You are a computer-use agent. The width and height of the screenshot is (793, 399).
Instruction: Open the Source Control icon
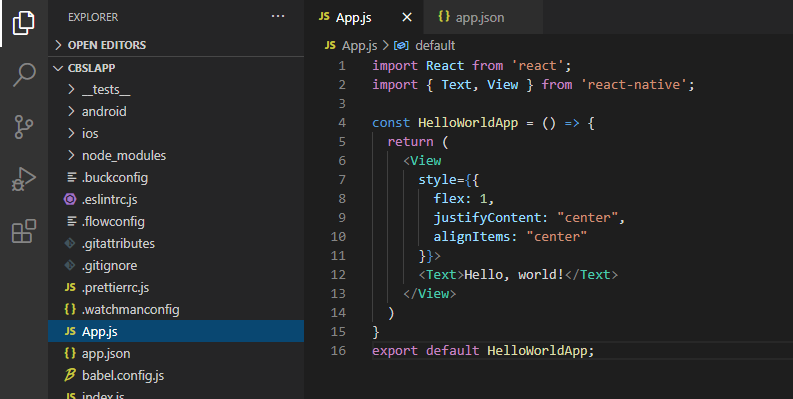(23, 127)
